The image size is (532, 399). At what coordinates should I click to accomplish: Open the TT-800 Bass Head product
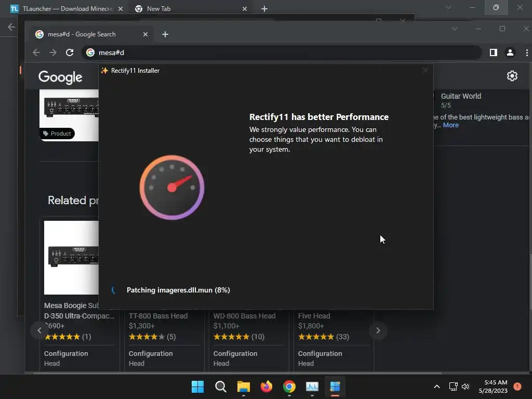click(158, 316)
